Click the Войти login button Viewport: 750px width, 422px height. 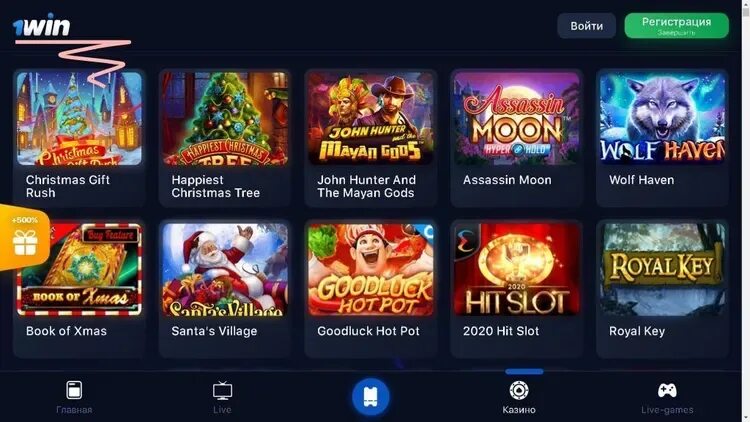[586, 26]
